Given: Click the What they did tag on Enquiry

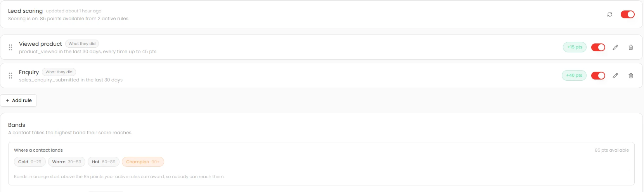Looking at the screenshot, I should (x=59, y=72).
